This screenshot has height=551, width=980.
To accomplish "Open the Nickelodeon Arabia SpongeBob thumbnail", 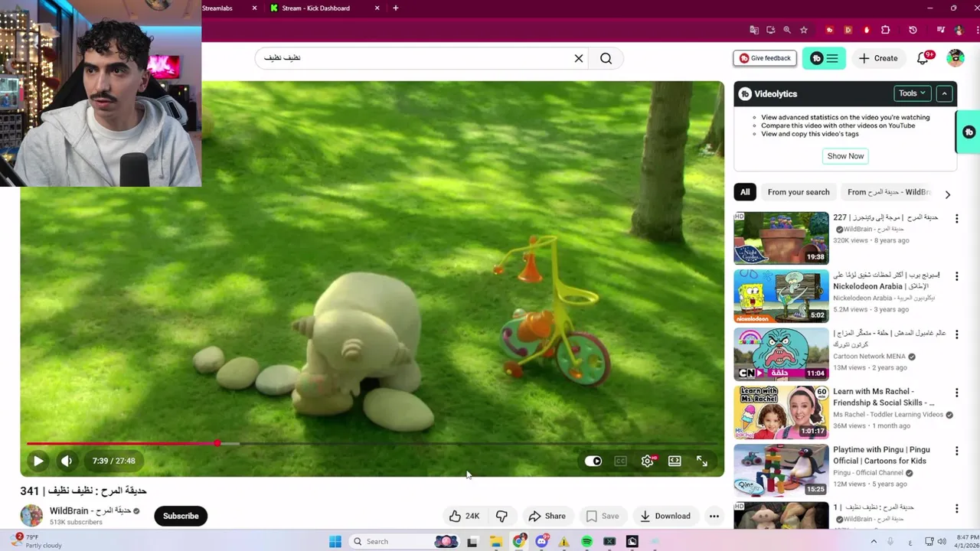I will coord(781,296).
